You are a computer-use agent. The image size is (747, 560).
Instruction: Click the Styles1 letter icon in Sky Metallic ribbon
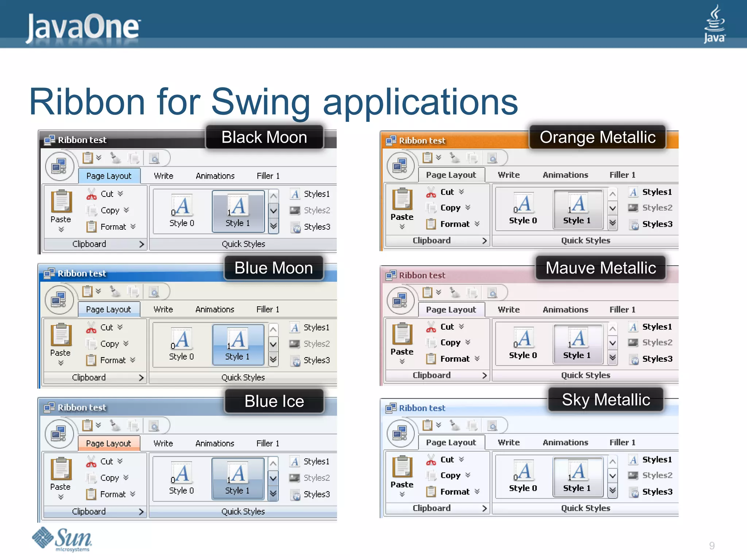(x=634, y=460)
